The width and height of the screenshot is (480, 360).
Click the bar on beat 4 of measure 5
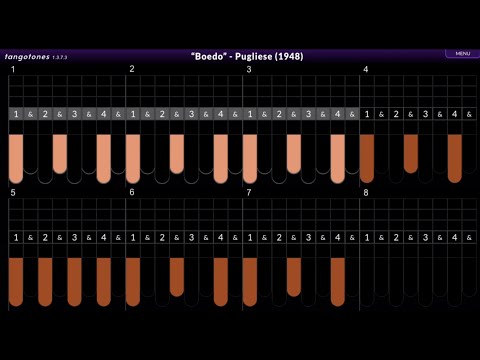[104, 282]
